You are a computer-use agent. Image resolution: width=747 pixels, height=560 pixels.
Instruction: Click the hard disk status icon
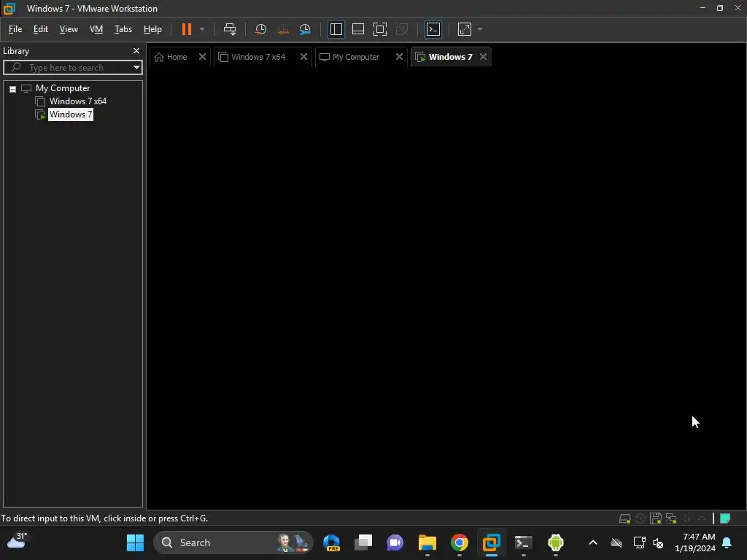tap(624, 518)
